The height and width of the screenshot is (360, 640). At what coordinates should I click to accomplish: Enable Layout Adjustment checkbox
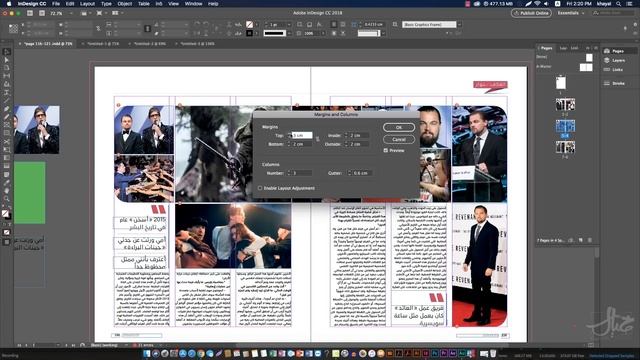point(260,188)
